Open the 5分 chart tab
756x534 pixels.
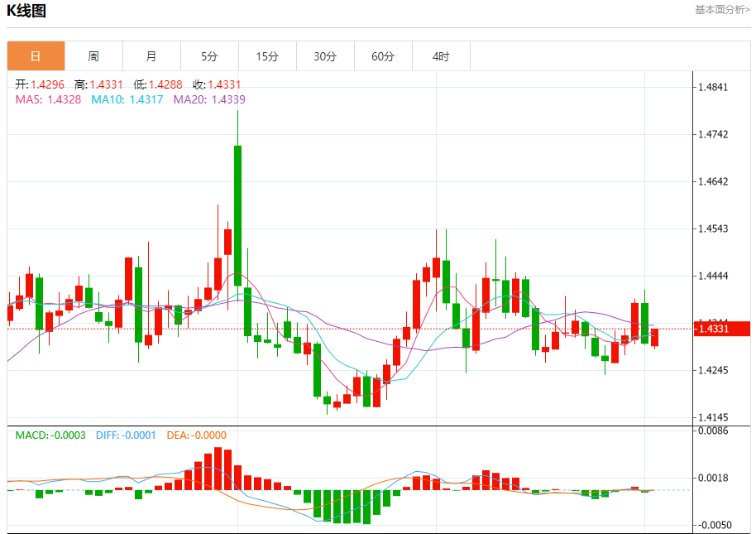click(209, 56)
